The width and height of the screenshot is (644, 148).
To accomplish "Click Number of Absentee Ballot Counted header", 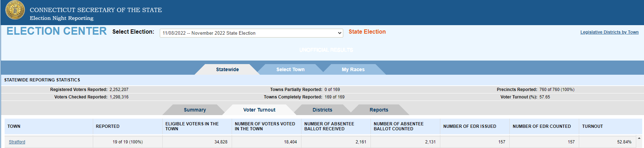I will click(399, 126).
